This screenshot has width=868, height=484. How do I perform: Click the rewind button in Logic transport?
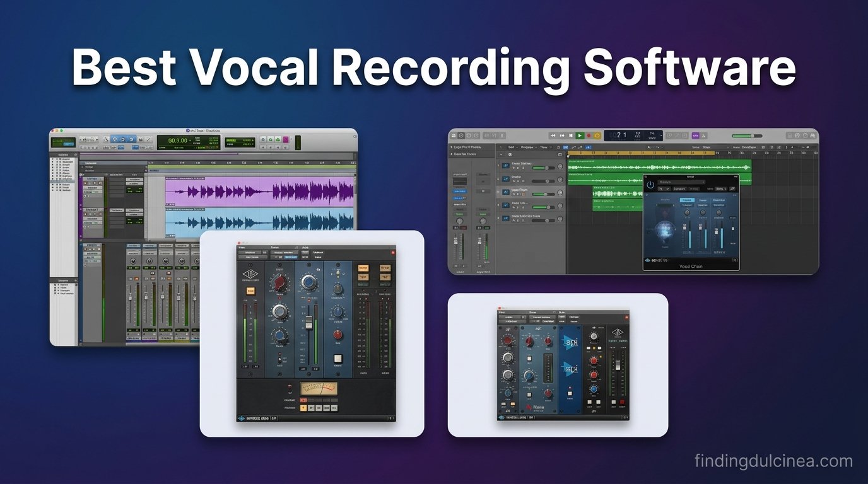click(x=553, y=135)
